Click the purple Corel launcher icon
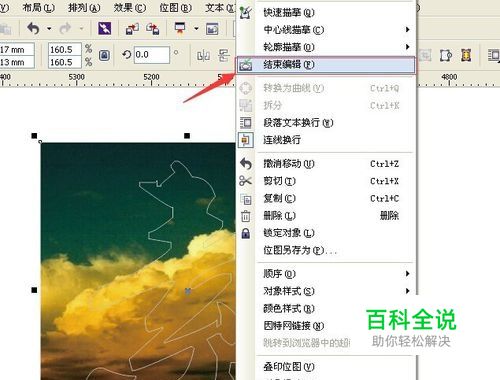This screenshot has width=500, height=380. [104, 29]
